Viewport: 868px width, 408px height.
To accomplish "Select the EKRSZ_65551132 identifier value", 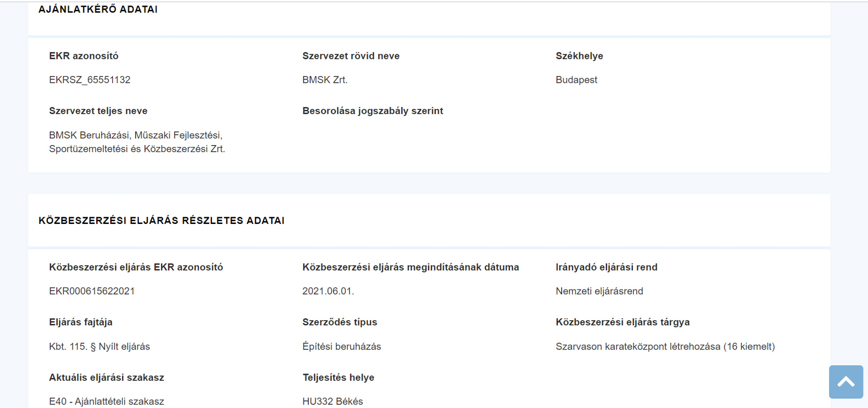I will pos(90,80).
